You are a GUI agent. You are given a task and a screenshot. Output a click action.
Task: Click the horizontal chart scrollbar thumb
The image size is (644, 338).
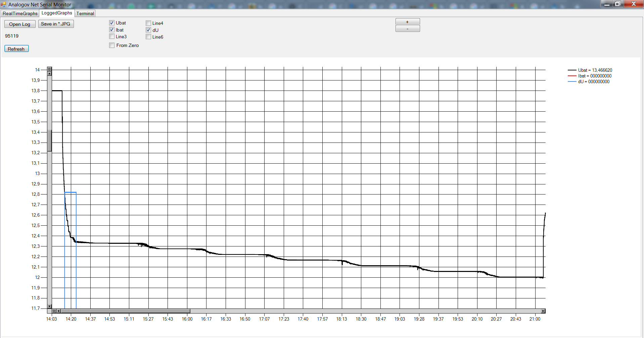[125, 311]
